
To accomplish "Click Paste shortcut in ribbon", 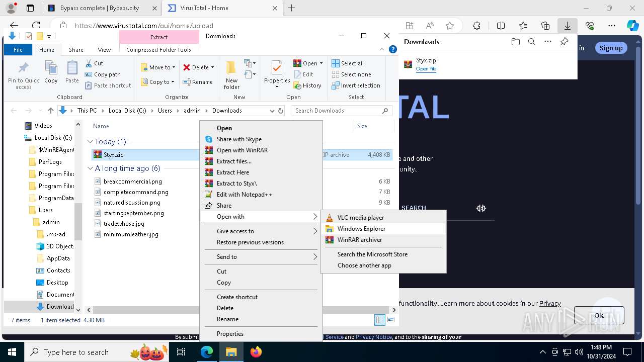I will [108, 85].
